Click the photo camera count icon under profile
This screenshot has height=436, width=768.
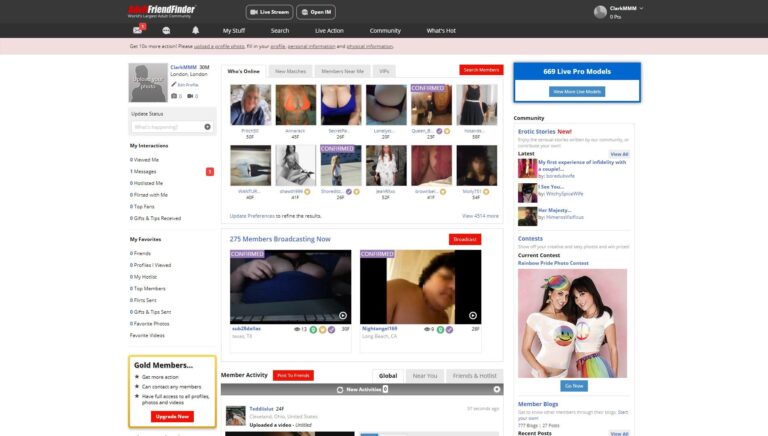point(174,96)
